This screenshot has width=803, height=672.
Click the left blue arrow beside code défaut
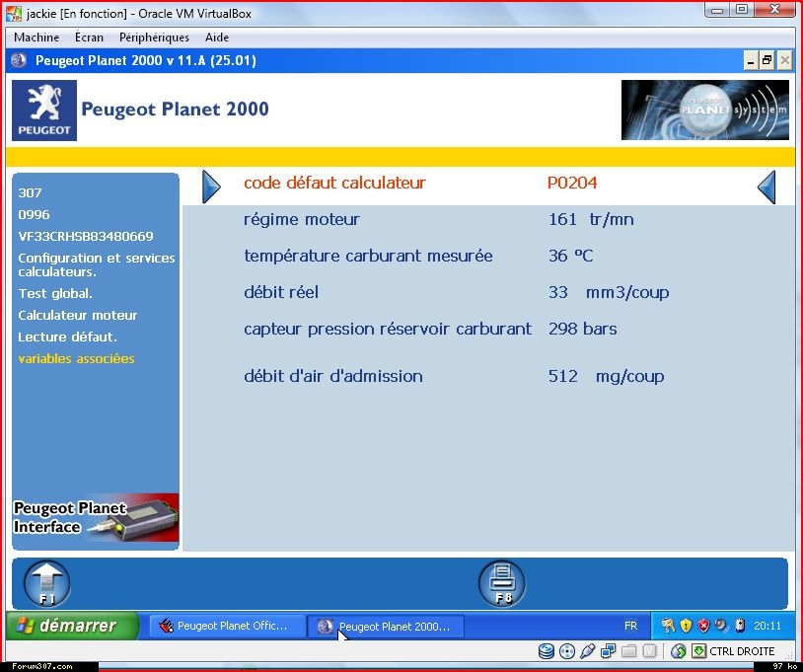point(211,187)
